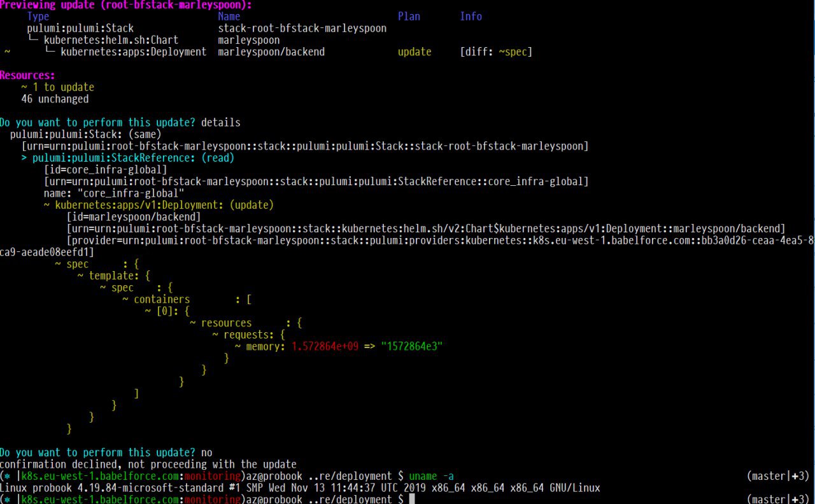Click the cursor block at the last prompt
815x504 pixels.
point(412,500)
